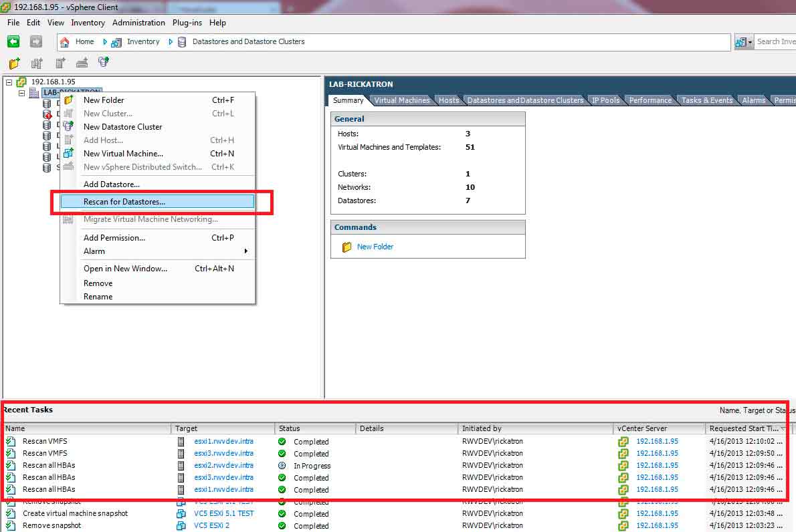Collapse the 192.168.1.95 tree node
Screen dimensions: 796x532
(x=9, y=82)
